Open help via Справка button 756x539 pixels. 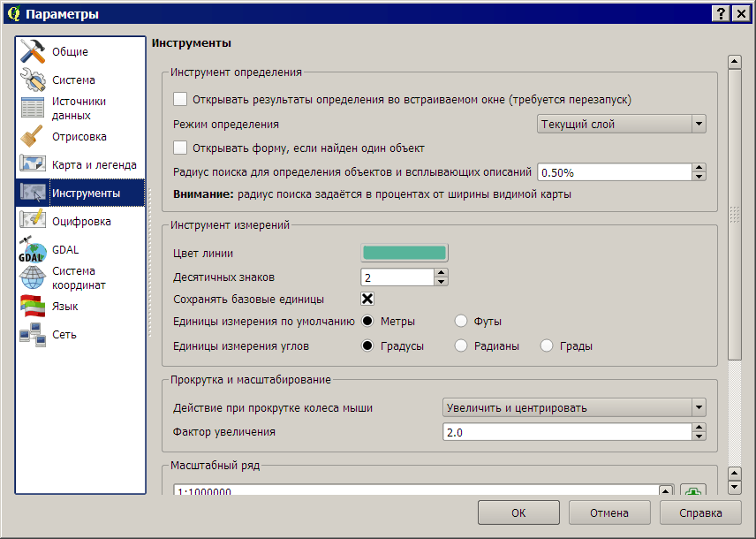699,512
